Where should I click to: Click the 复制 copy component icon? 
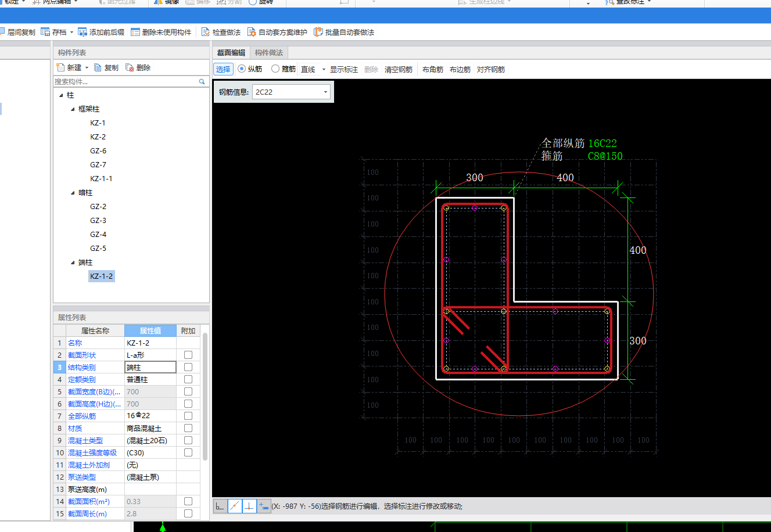click(98, 67)
